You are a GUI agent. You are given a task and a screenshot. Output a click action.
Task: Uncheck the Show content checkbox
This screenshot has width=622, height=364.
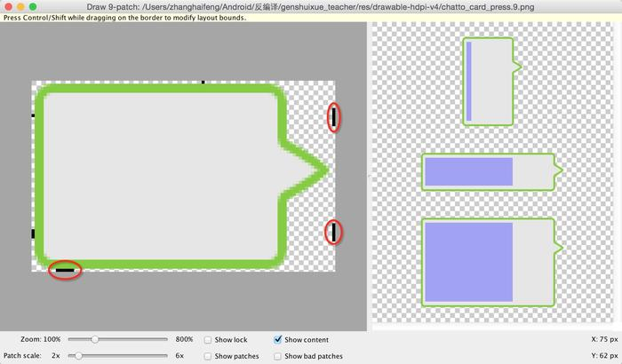[x=277, y=339]
